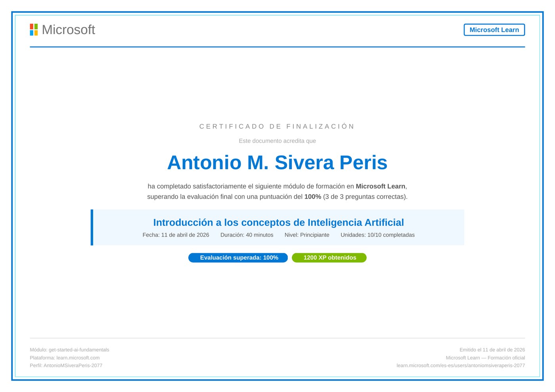555x392 pixels.
Task: Open the learn.microsoft.com/es-es/users profile URL
Action: pyautogui.click(x=461, y=365)
